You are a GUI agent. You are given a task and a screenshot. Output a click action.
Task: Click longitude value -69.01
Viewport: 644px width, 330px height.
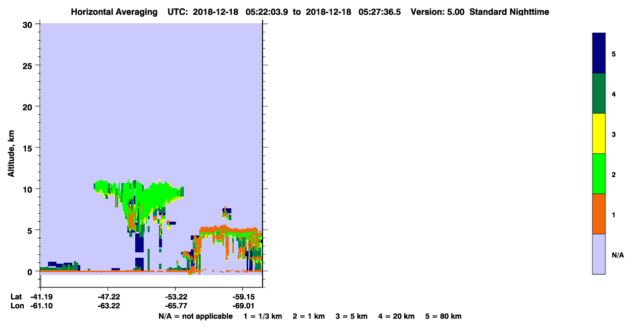(243, 306)
